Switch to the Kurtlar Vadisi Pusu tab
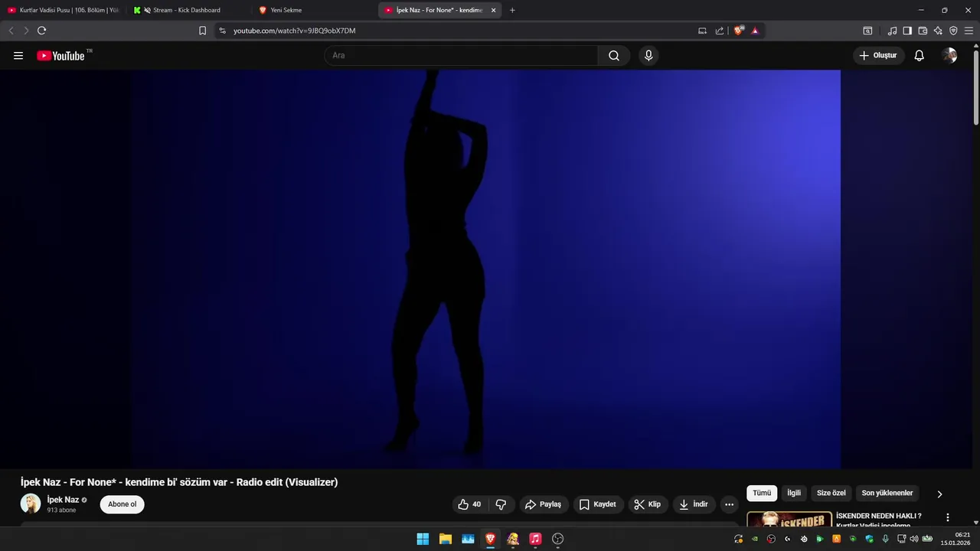980x551 pixels. pyautogui.click(x=64, y=10)
